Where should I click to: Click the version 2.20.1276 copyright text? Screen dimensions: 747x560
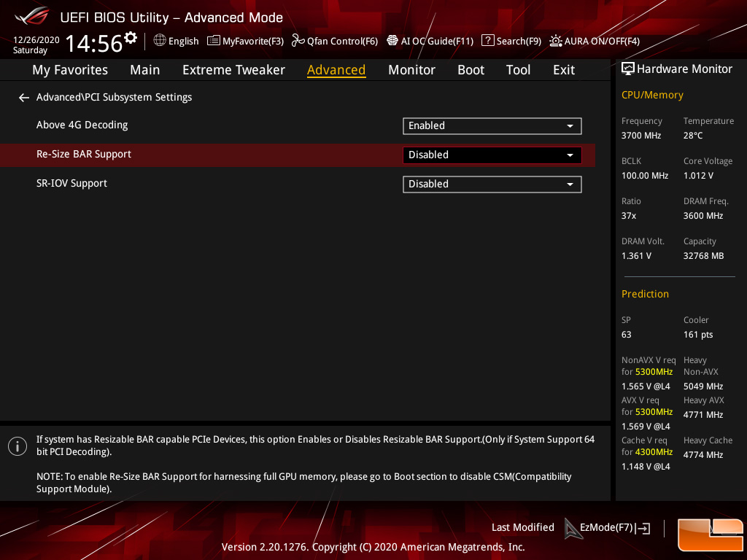click(x=373, y=547)
